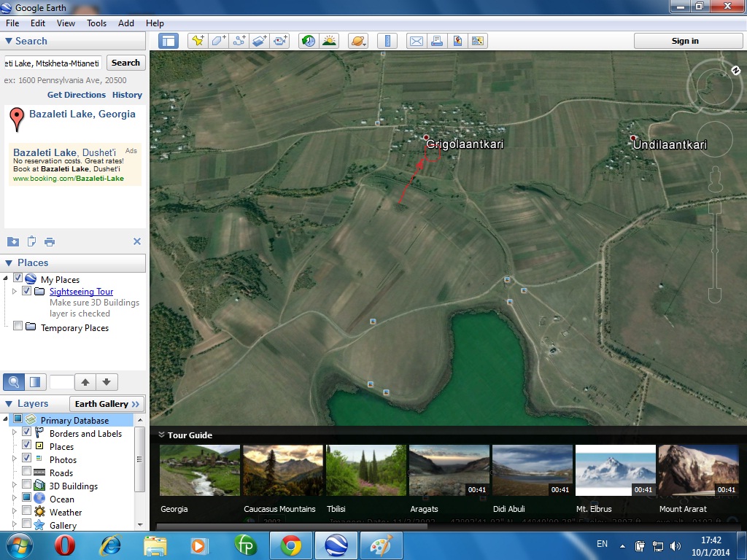Uncheck the Places layer checkbox

[x=27, y=446]
